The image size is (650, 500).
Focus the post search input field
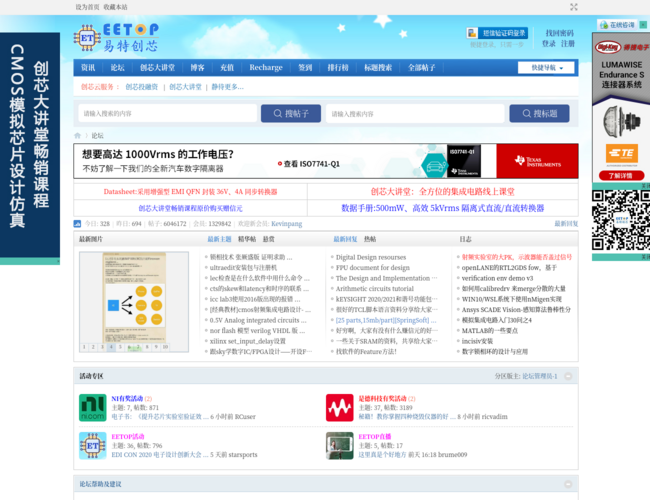(168, 114)
